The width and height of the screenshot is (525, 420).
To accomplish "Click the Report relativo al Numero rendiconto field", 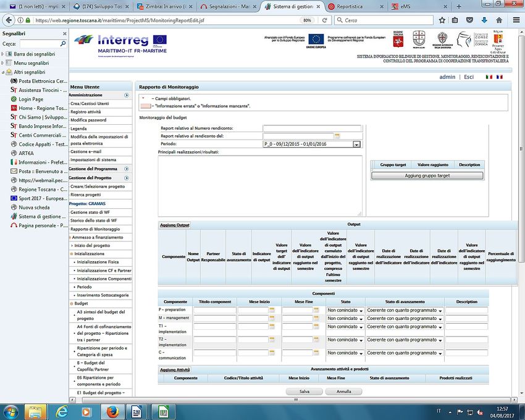I will (311, 128).
